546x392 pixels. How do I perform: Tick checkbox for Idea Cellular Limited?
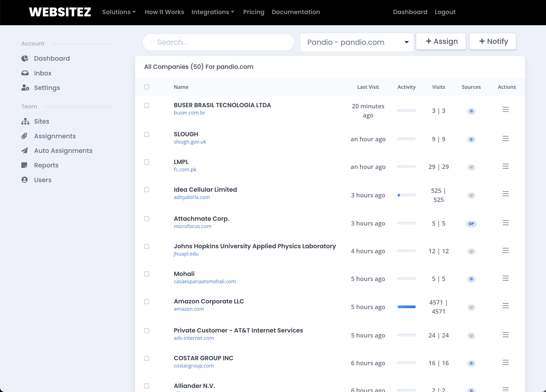147,190
